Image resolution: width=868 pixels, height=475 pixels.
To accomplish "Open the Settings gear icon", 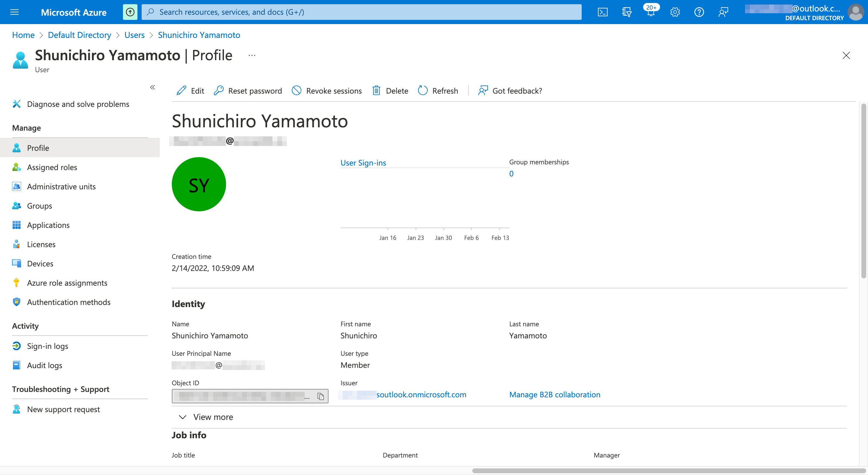I will (x=675, y=12).
